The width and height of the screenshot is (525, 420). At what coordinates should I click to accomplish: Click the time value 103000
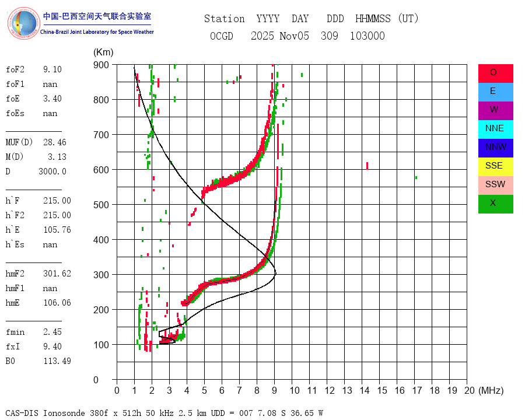(367, 36)
